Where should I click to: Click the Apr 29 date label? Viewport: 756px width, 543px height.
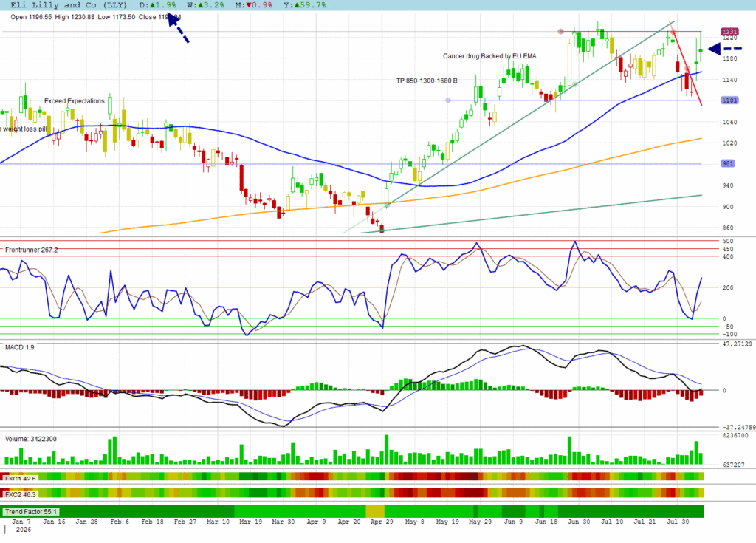[x=382, y=522]
